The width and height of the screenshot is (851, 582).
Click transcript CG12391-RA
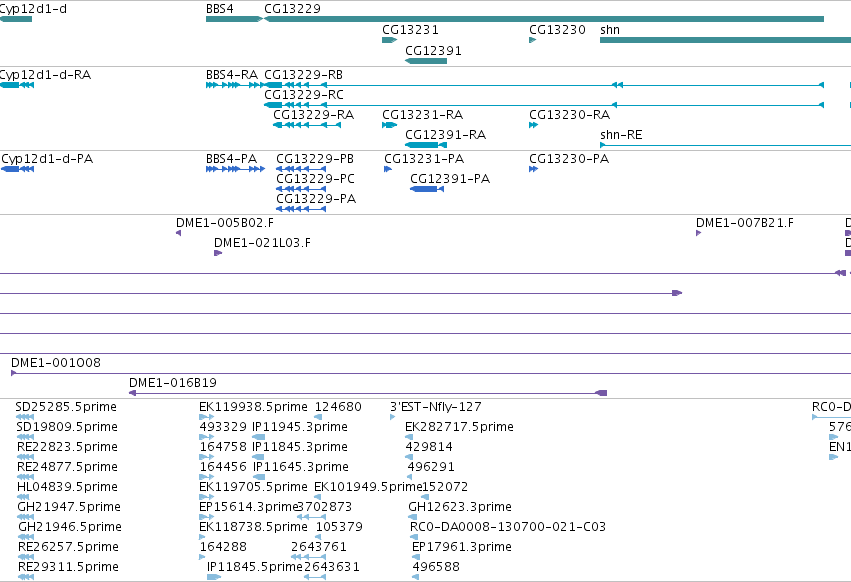pyautogui.click(x=426, y=145)
